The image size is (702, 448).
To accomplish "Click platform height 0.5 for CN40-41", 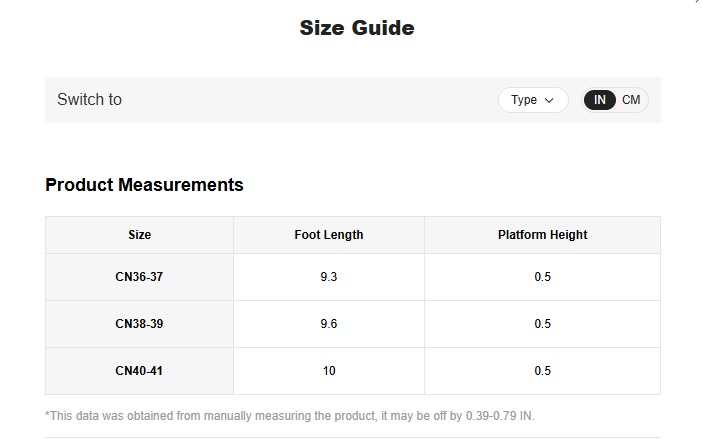I will click(x=542, y=371).
